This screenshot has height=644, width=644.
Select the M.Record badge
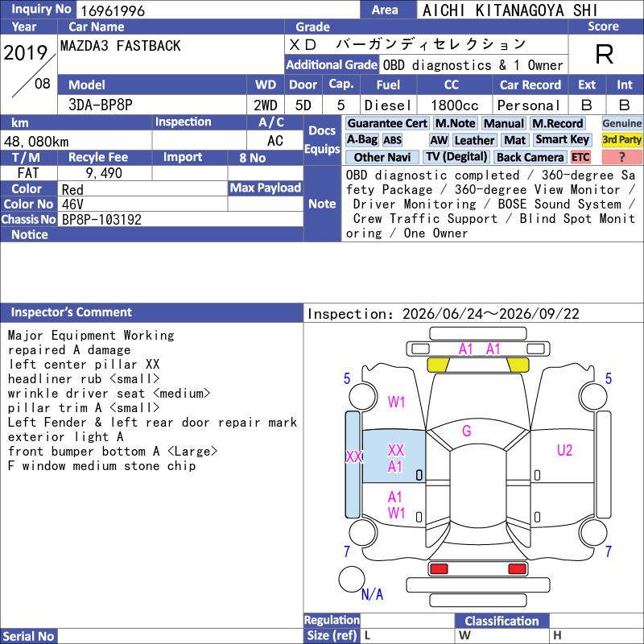pos(557,123)
